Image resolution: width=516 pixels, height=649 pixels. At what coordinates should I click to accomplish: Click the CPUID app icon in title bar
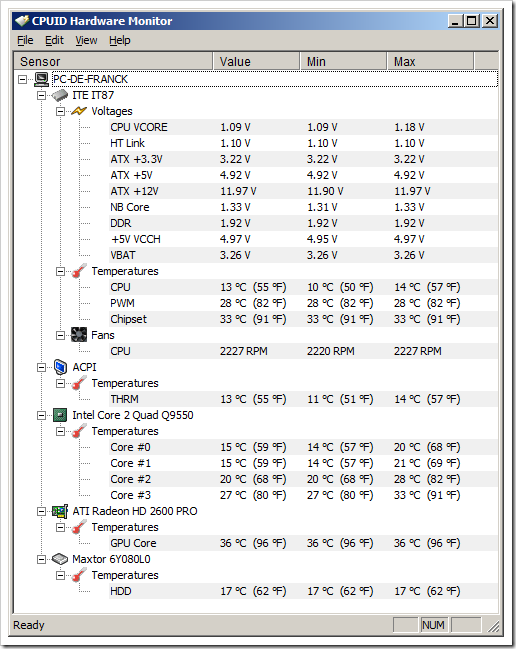tap(22, 21)
